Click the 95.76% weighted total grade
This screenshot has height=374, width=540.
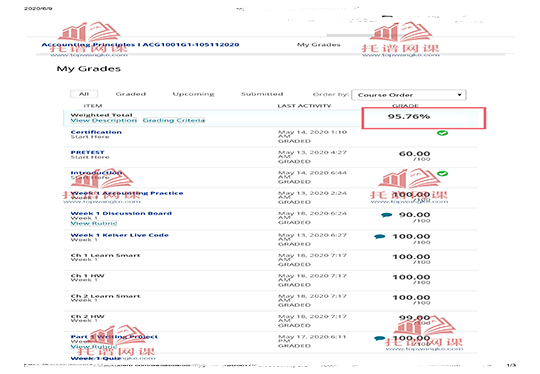point(409,116)
